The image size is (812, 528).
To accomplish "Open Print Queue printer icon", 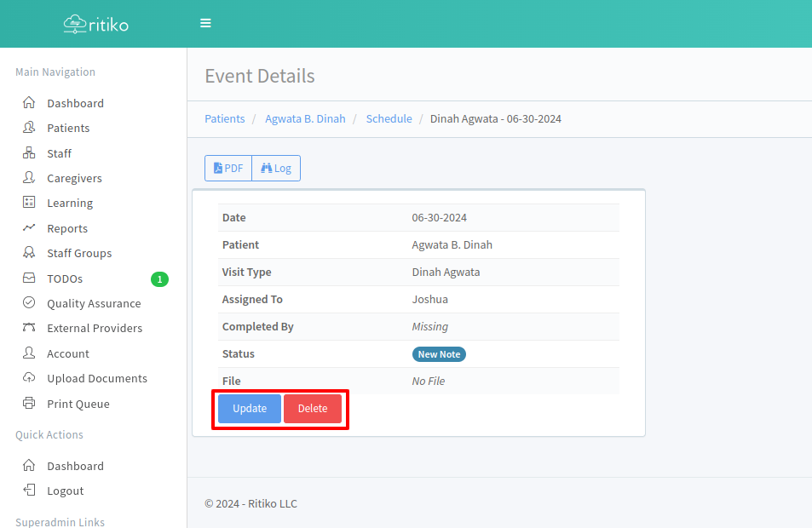I will [x=29, y=404].
